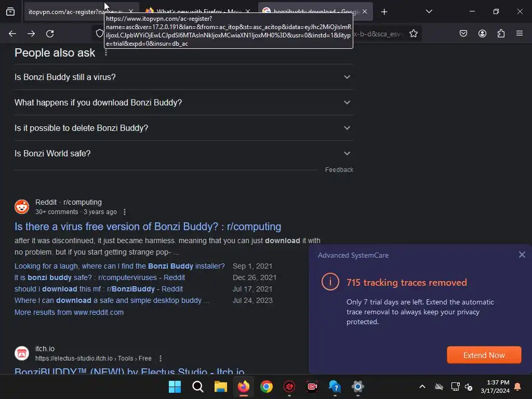Open Windows taskbar search
This screenshot has width=532, height=399.
(197, 387)
